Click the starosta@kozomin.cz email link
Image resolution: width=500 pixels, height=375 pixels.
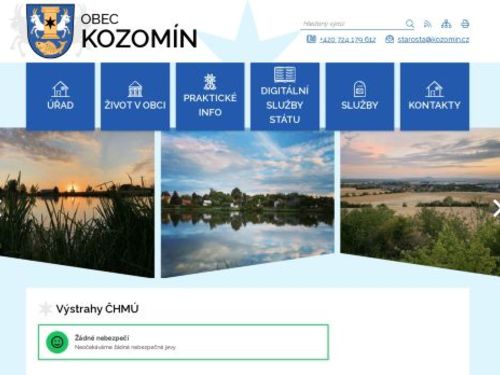tap(433, 40)
